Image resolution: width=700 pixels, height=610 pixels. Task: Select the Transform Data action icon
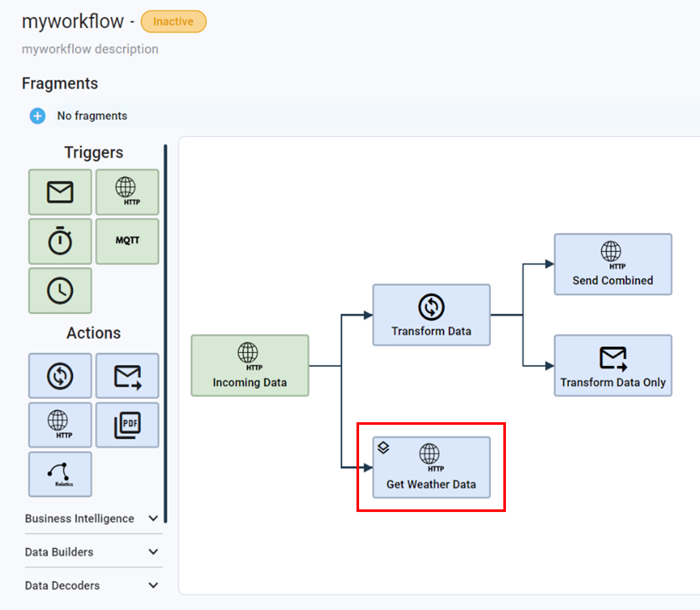pos(60,375)
